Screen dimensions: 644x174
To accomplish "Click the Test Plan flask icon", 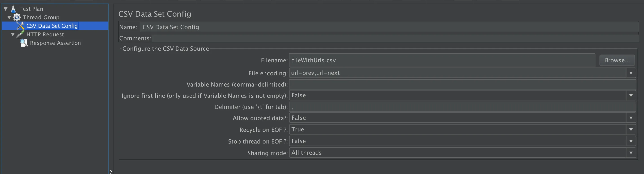I will click(13, 9).
